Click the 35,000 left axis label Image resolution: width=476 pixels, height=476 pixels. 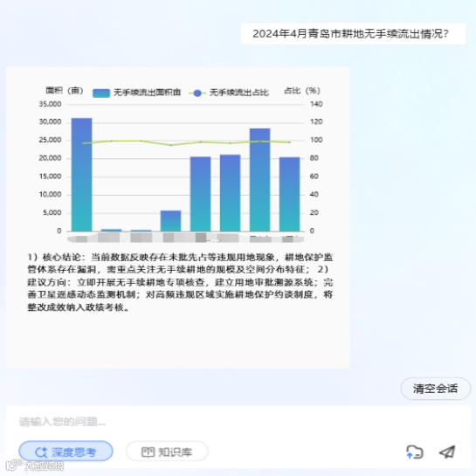click(50, 104)
